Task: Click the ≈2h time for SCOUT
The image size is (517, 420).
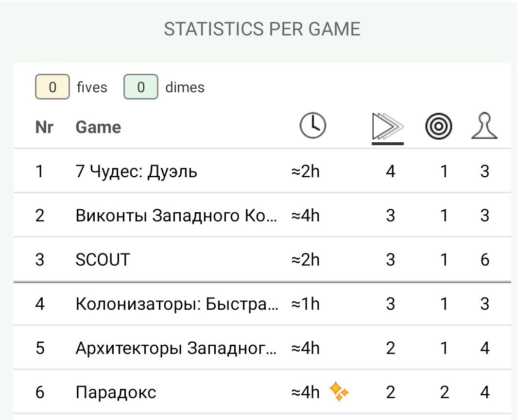Action: pyautogui.click(x=305, y=260)
